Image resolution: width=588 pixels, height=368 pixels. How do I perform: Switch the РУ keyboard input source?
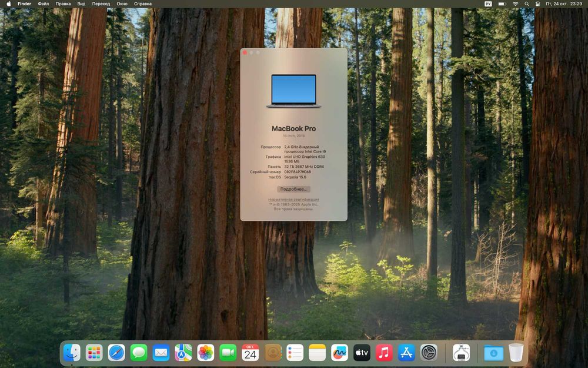488,4
